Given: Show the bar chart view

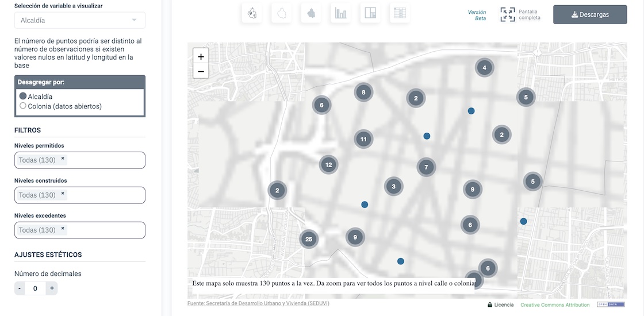Looking at the screenshot, I should tap(341, 13).
